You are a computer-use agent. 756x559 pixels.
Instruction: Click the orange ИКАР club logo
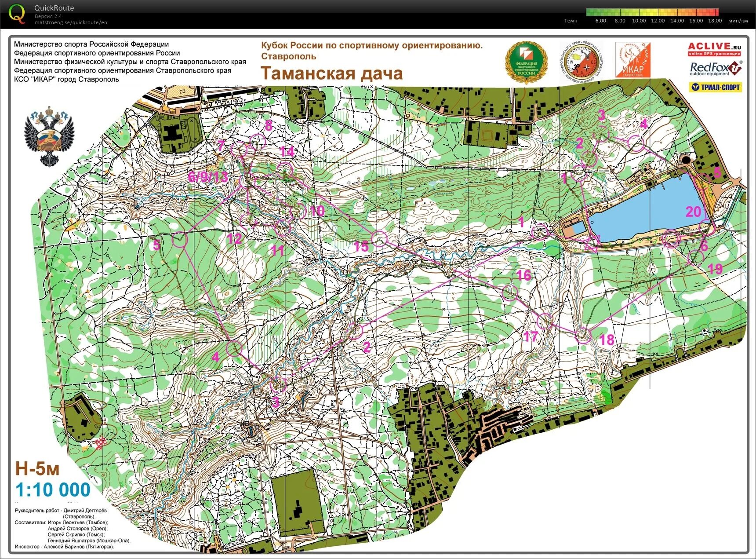632,60
